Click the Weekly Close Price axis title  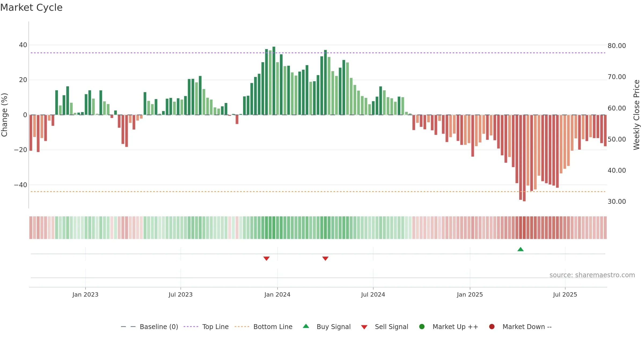pyautogui.click(x=636, y=115)
